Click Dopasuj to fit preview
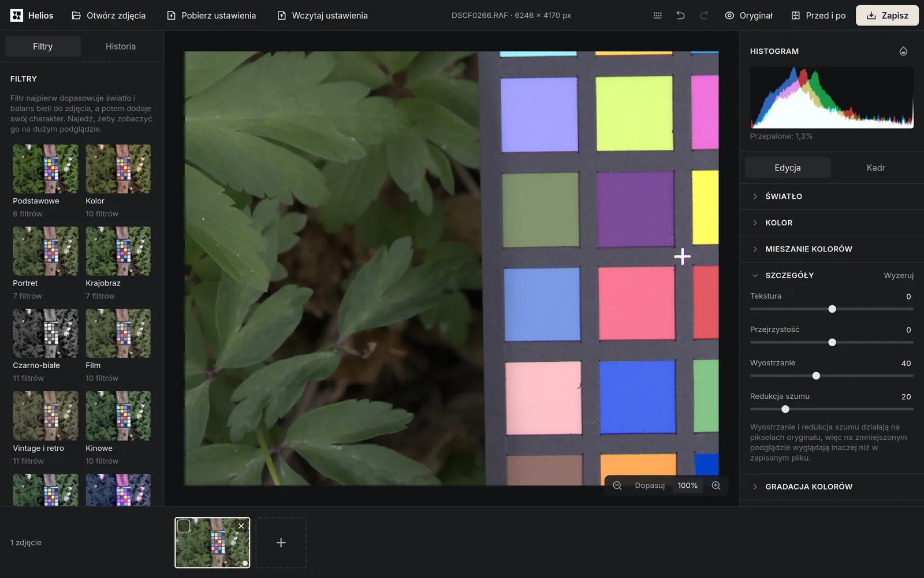924x578 pixels. click(x=650, y=486)
